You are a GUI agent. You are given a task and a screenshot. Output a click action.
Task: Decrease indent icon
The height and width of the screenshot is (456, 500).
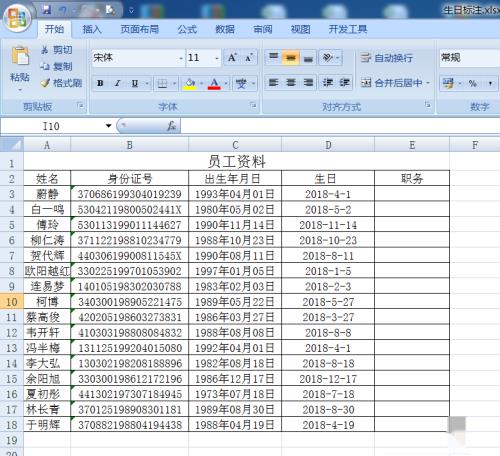click(328, 82)
